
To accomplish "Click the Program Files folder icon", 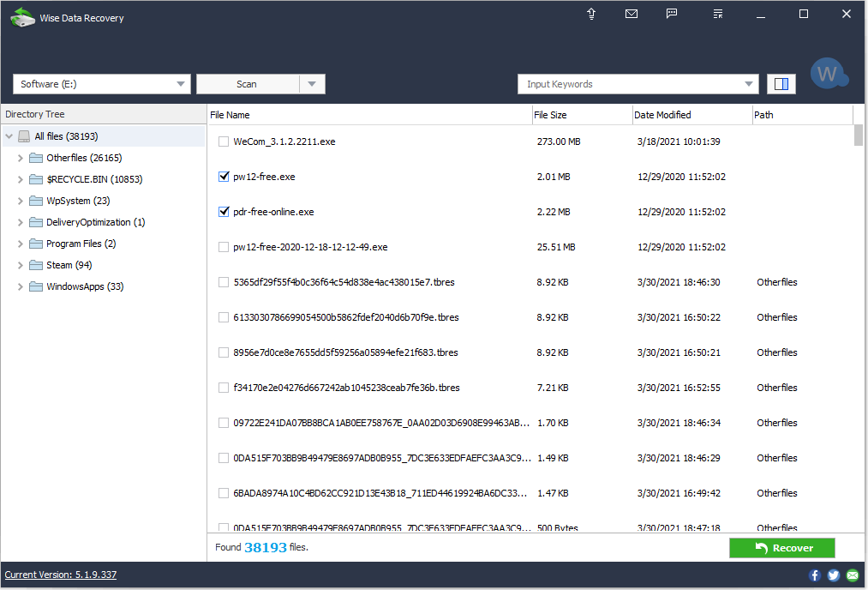I will pyautogui.click(x=36, y=244).
